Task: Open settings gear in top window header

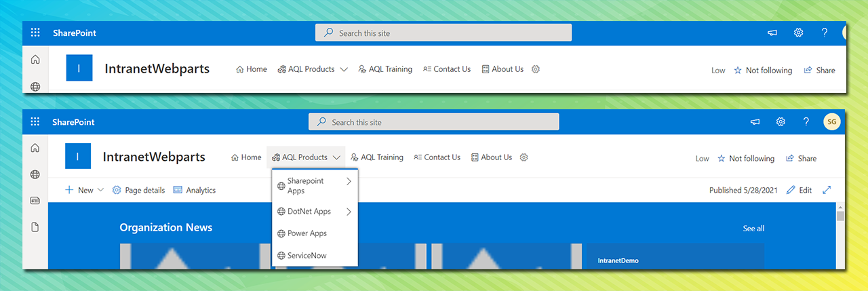Action: [799, 33]
